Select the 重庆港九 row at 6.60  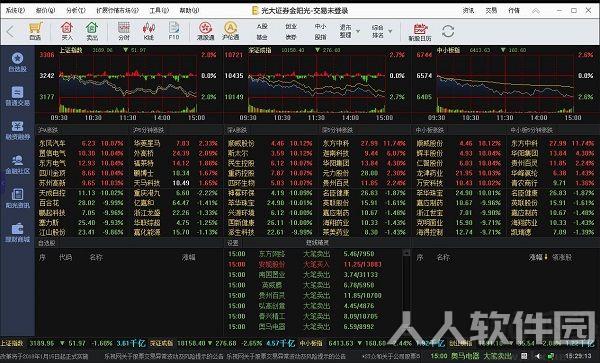[176, 193]
